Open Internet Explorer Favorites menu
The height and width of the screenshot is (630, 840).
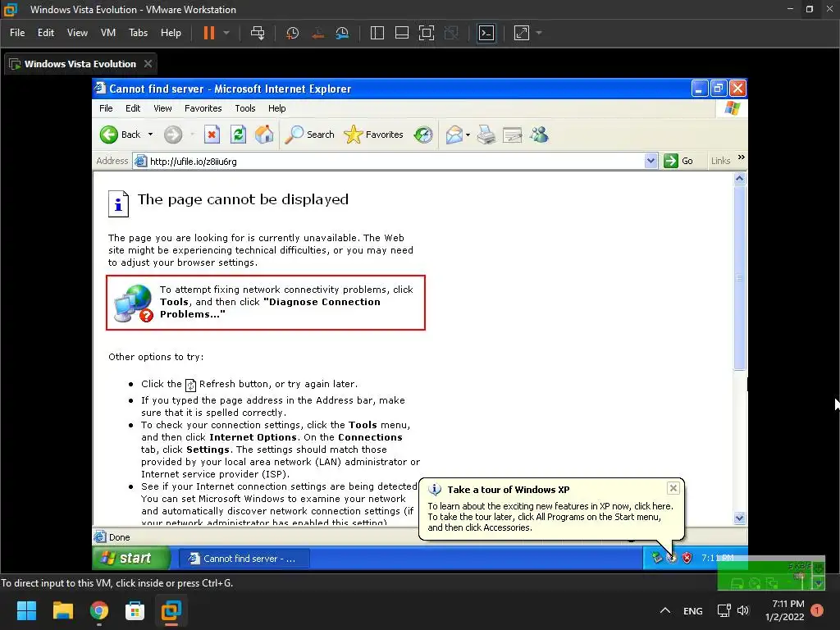tap(203, 108)
